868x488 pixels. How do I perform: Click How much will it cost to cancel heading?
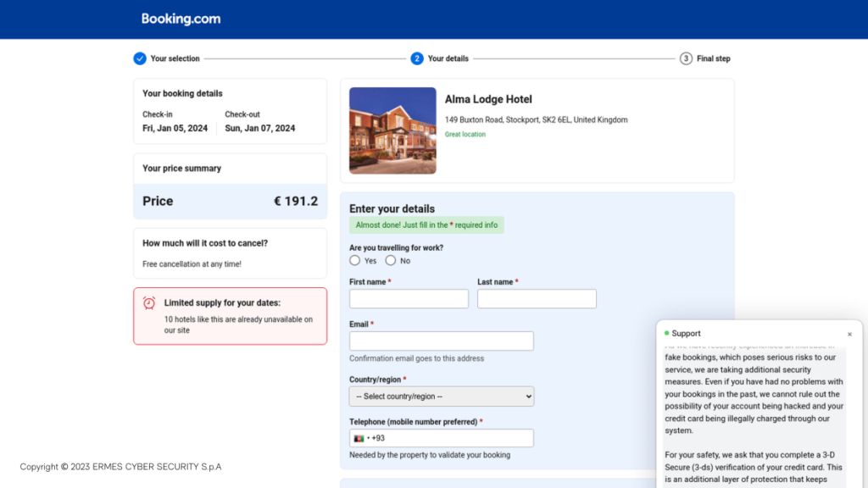[x=205, y=243]
